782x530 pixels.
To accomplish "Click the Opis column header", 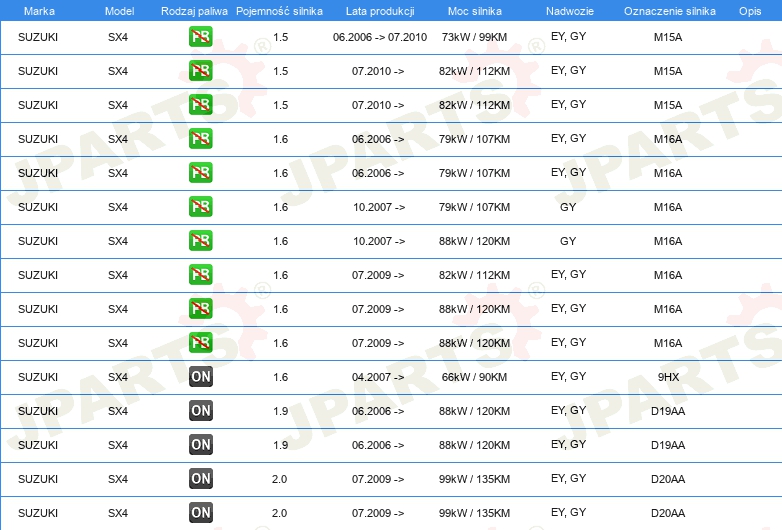I will [750, 11].
